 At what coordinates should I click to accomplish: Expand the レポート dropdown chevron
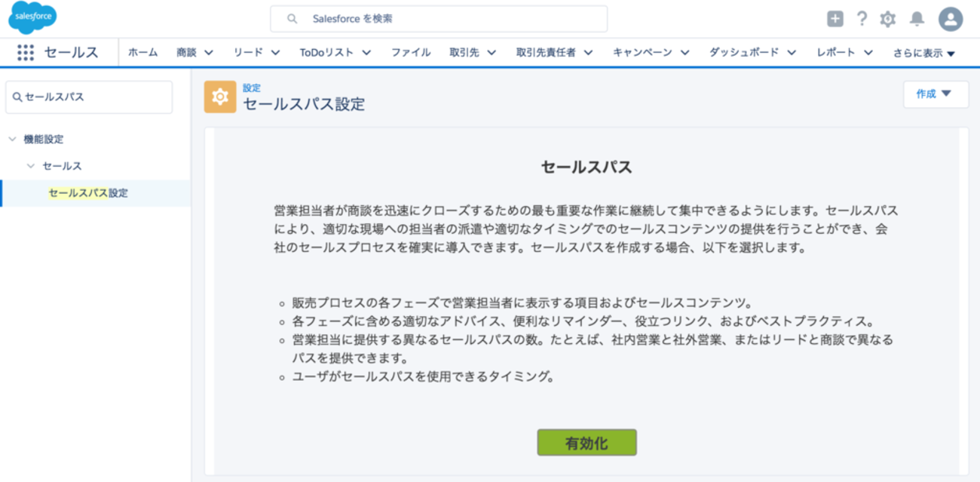click(868, 53)
